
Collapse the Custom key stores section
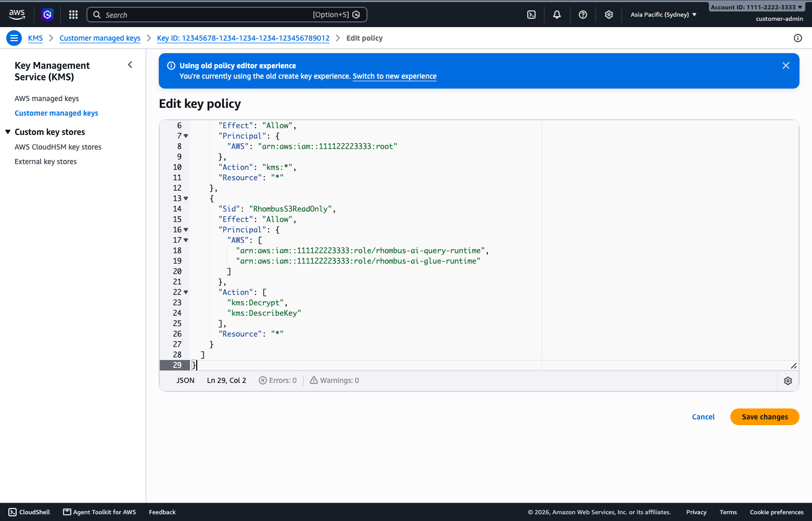pos(8,132)
